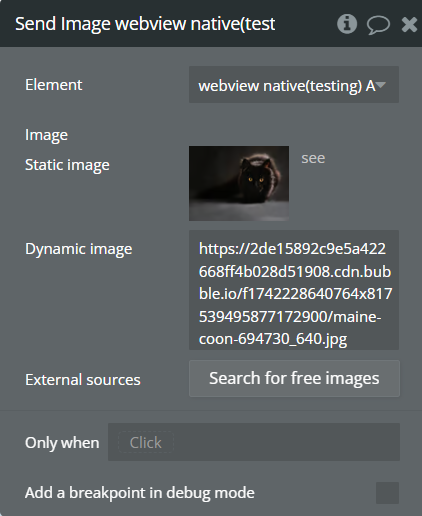This screenshot has height=516, width=422.
Task: Click the 'see' link beside the image
Action: [x=313, y=158]
